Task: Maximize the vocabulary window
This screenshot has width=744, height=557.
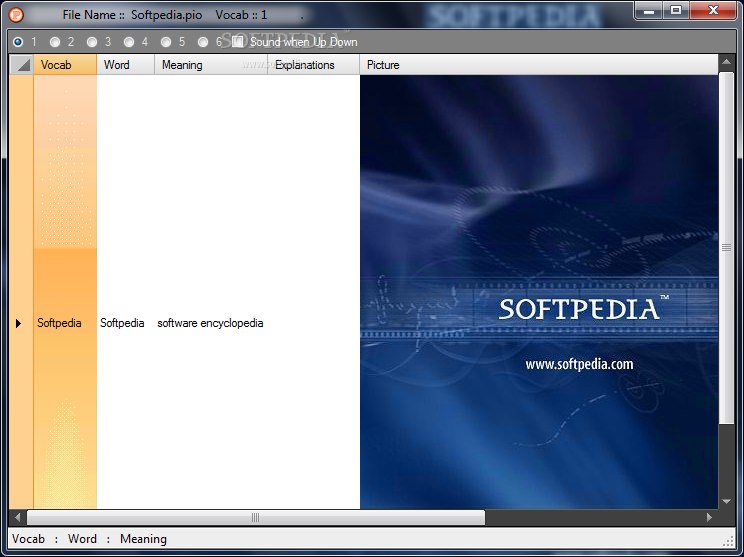Action: (676, 10)
